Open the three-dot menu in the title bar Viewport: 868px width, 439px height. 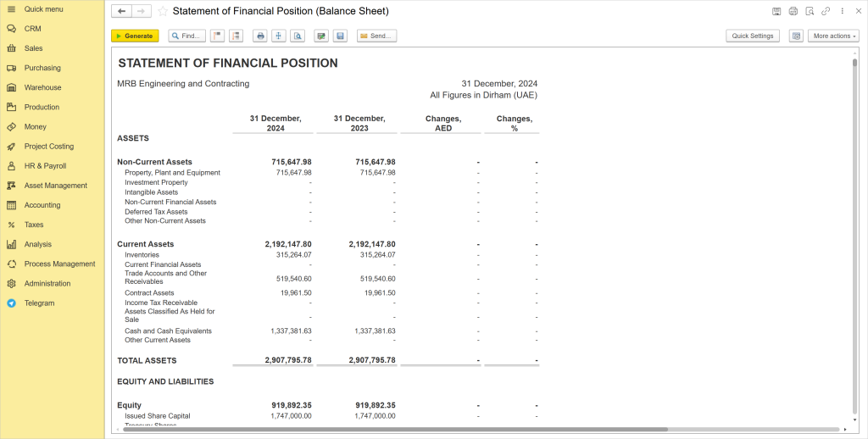pyautogui.click(x=842, y=11)
